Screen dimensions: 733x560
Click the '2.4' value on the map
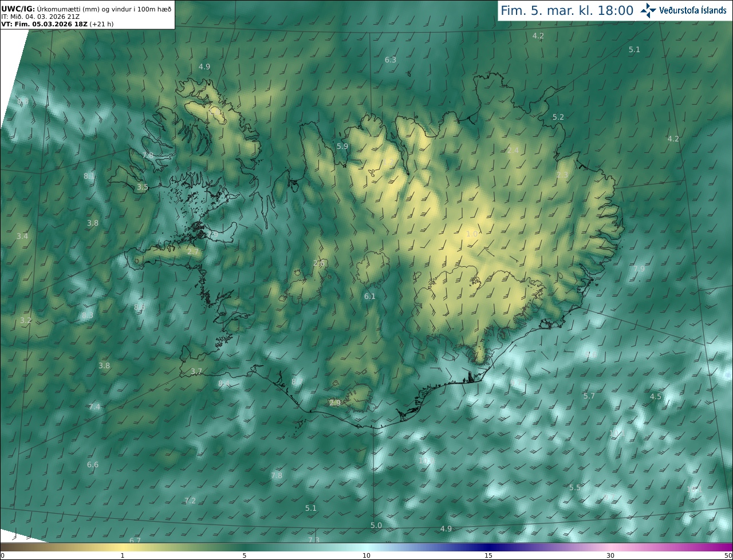click(513, 150)
